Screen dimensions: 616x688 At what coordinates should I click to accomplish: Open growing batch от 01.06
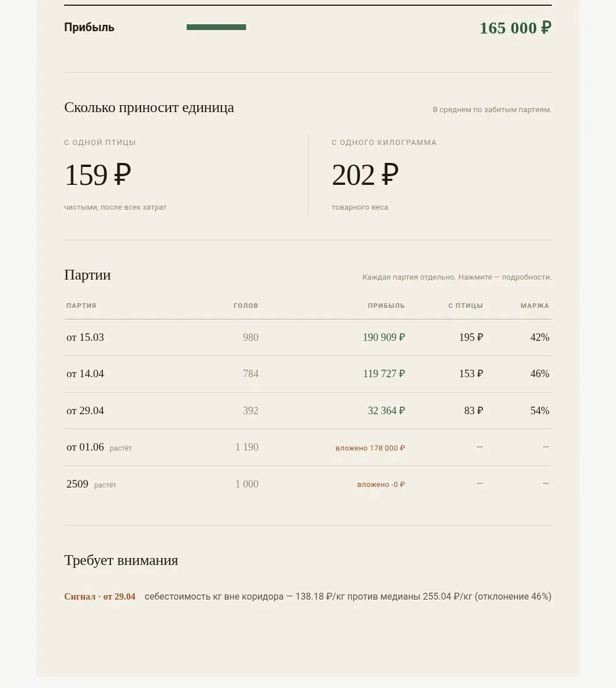308,447
